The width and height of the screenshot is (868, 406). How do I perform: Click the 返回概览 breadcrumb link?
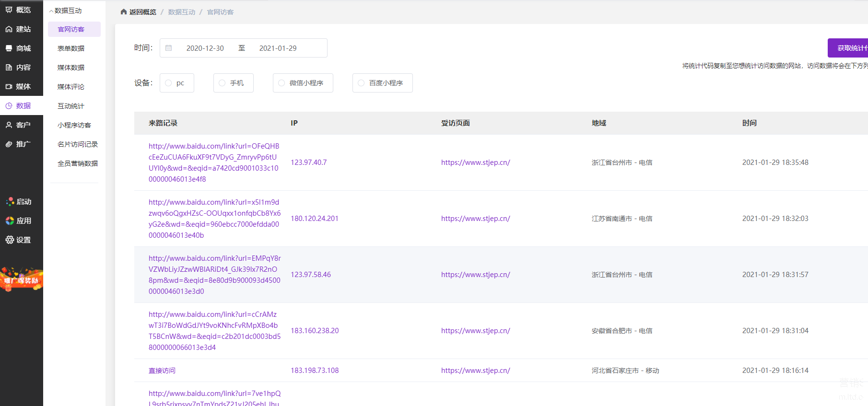[x=142, y=12]
